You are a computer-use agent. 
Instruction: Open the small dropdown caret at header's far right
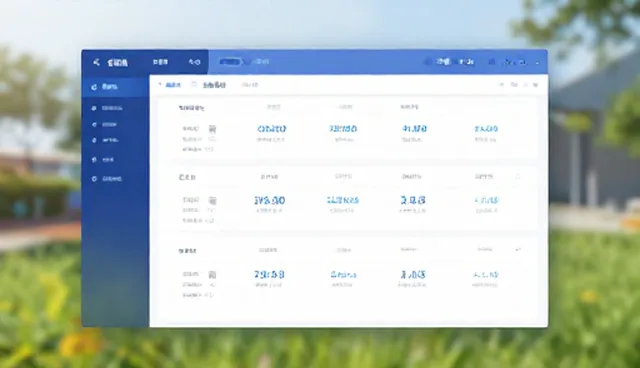[537, 63]
